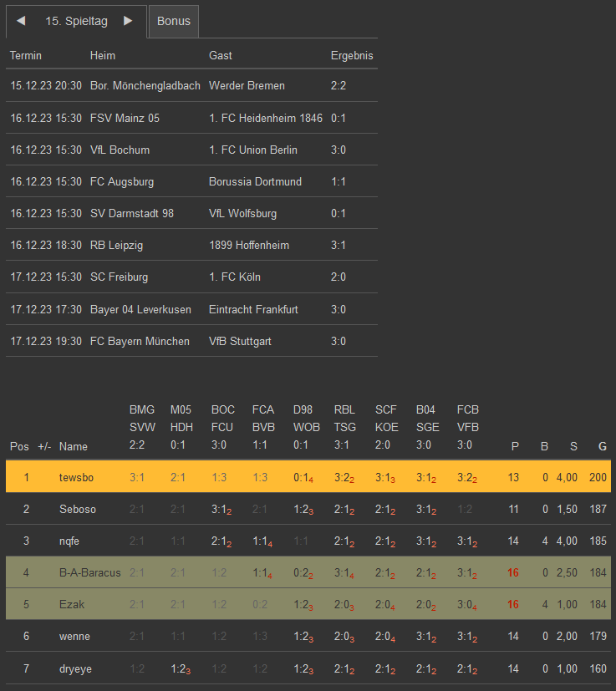Click the Ergebnis column header
The image size is (616, 691).
tap(352, 55)
